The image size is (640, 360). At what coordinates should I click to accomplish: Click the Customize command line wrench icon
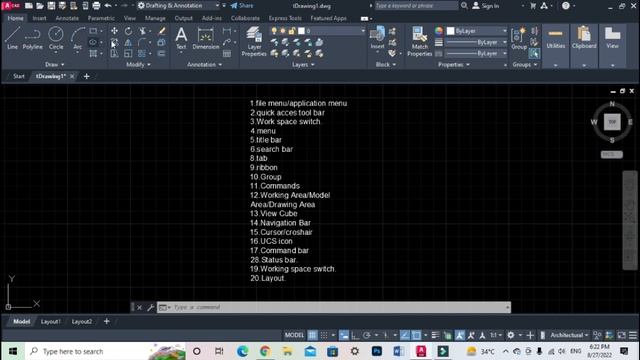[150, 307]
